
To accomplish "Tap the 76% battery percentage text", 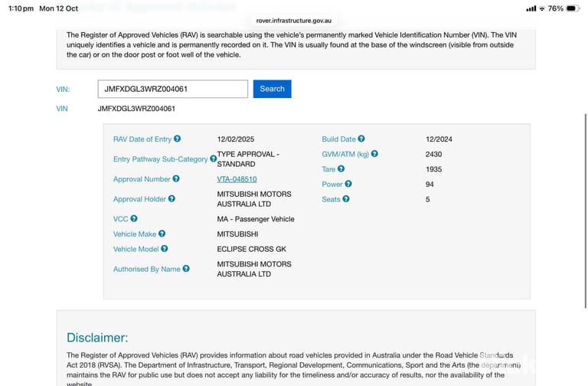I will tap(556, 8).
